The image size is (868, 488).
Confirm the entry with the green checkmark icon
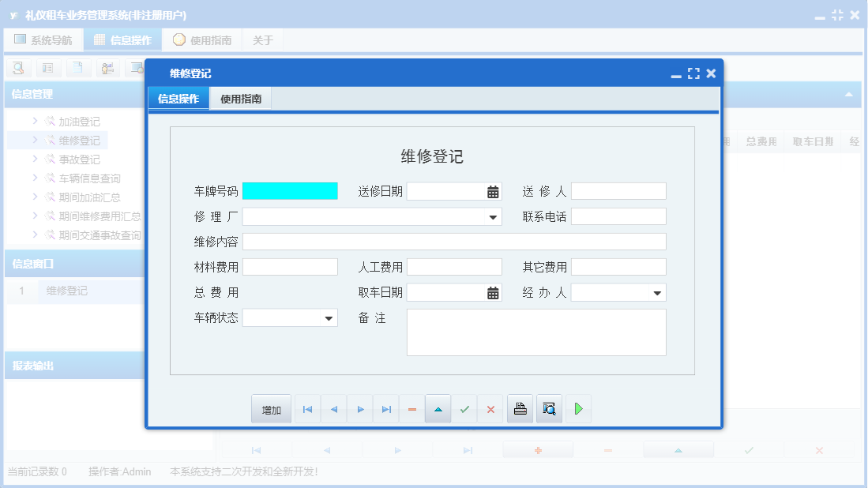[x=464, y=408]
